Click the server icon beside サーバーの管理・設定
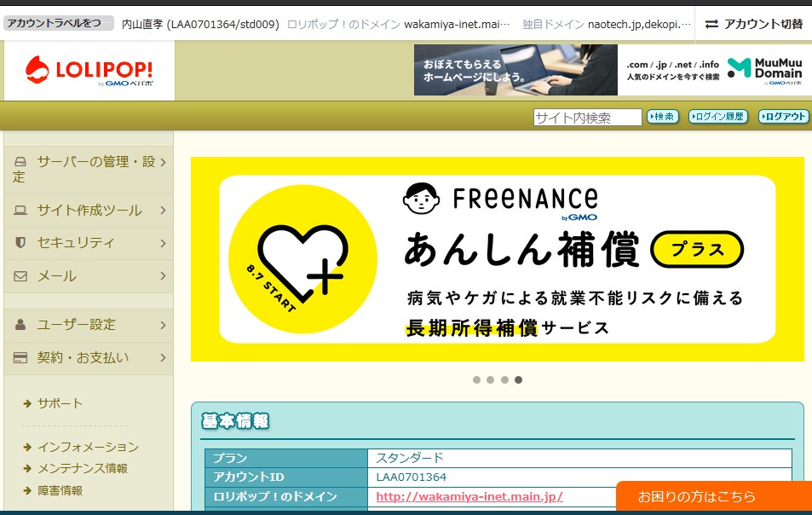 [x=20, y=162]
